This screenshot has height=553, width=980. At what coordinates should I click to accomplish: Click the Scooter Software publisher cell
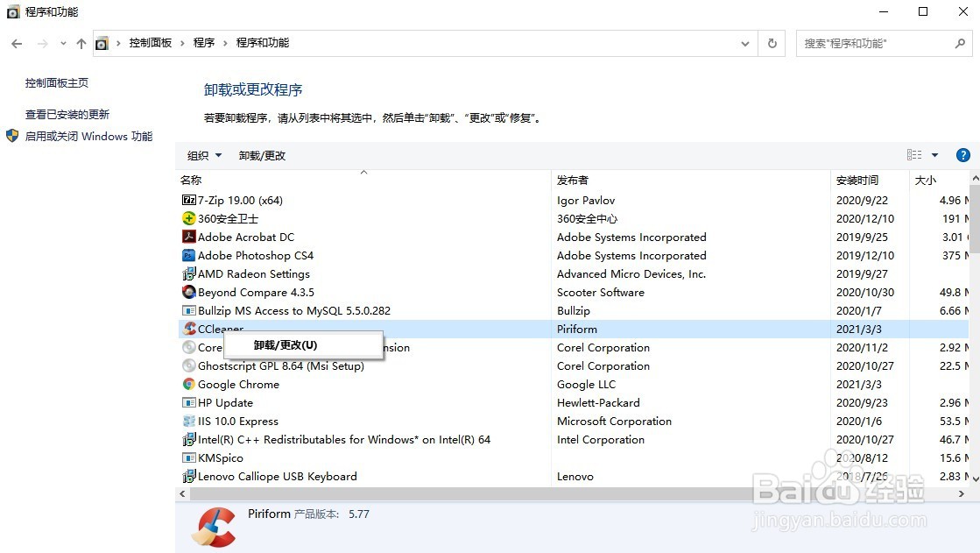point(601,292)
